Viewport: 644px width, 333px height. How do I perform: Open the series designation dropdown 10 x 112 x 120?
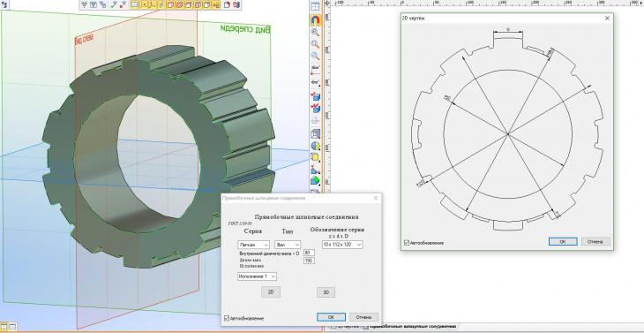coord(342,245)
